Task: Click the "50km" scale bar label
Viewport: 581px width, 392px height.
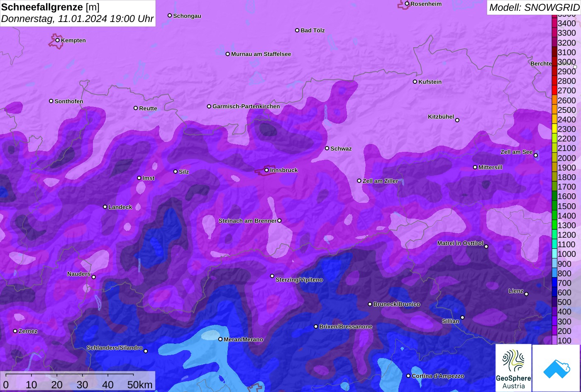Action: pyautogui.click(x=140, y=385)
